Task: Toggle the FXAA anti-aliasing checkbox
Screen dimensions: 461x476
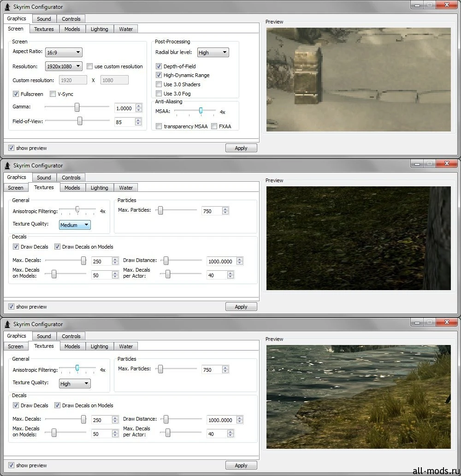Action: tap(214, 126)
